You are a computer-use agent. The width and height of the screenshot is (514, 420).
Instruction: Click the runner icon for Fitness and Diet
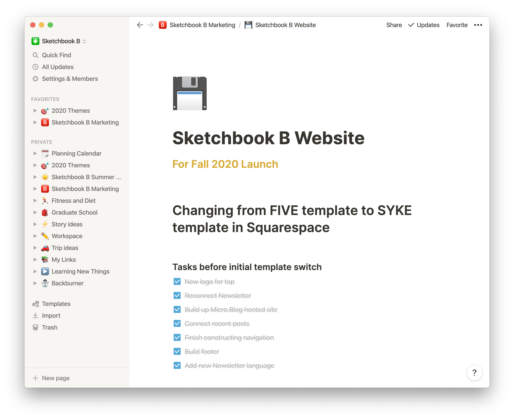(x=45, y=201)
